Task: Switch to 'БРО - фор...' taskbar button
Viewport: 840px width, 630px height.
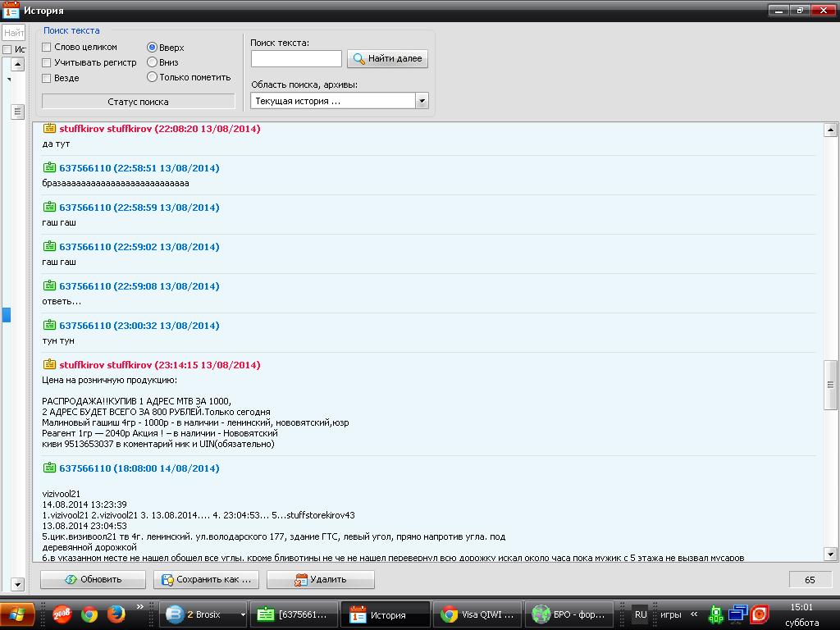Action: 568,614
